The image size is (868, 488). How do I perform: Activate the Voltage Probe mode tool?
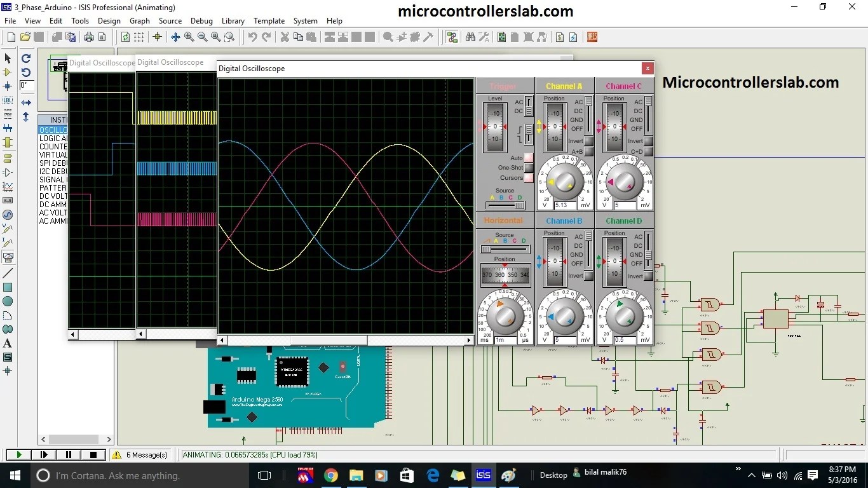pyautogui.click(x=8, y=227)
